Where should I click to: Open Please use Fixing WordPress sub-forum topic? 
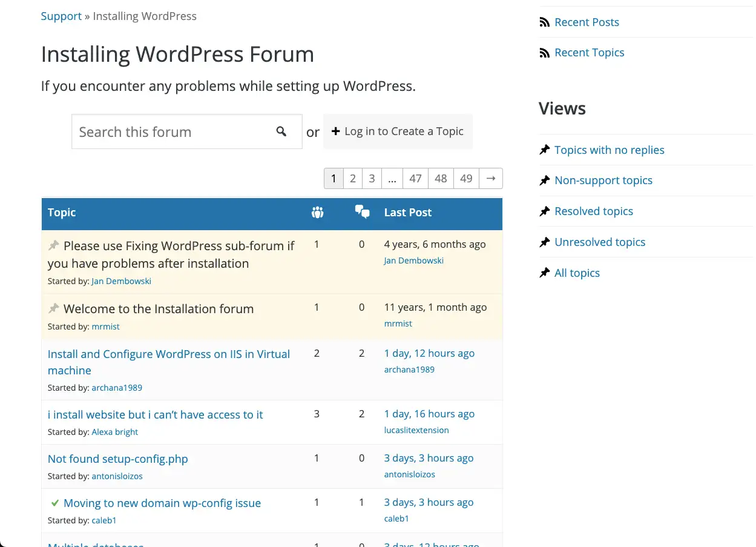[171, 254]
